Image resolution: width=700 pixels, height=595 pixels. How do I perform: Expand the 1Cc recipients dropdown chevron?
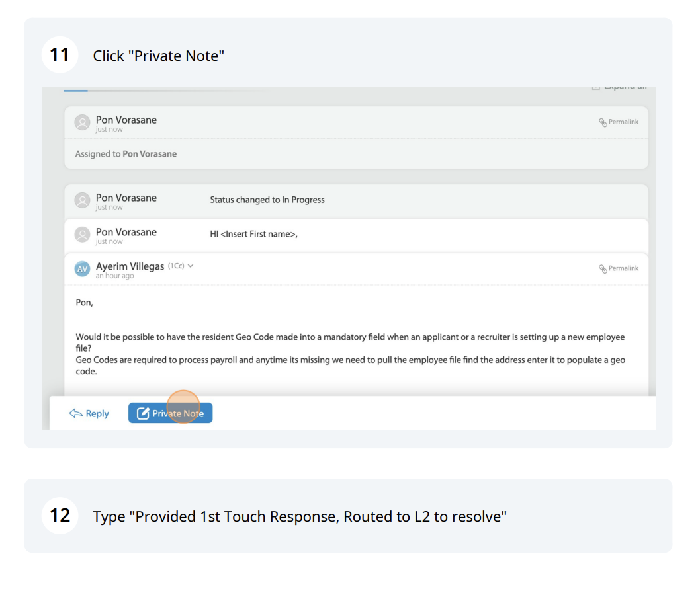coord(191,266)
